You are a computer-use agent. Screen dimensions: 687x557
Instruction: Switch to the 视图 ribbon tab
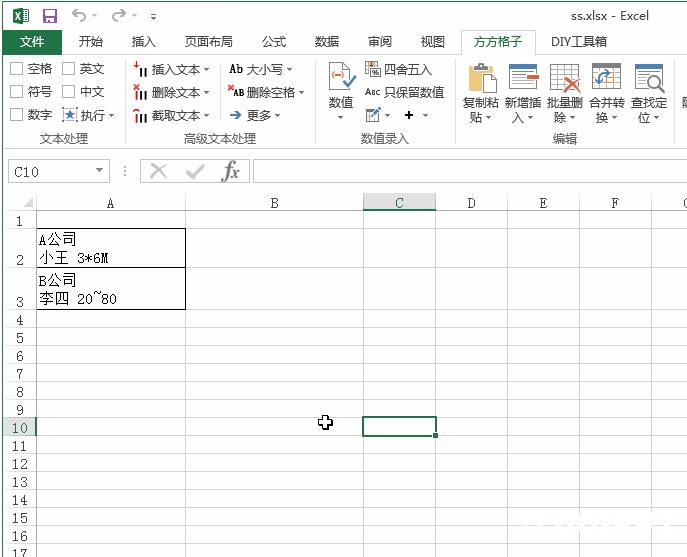coord(432,42)
